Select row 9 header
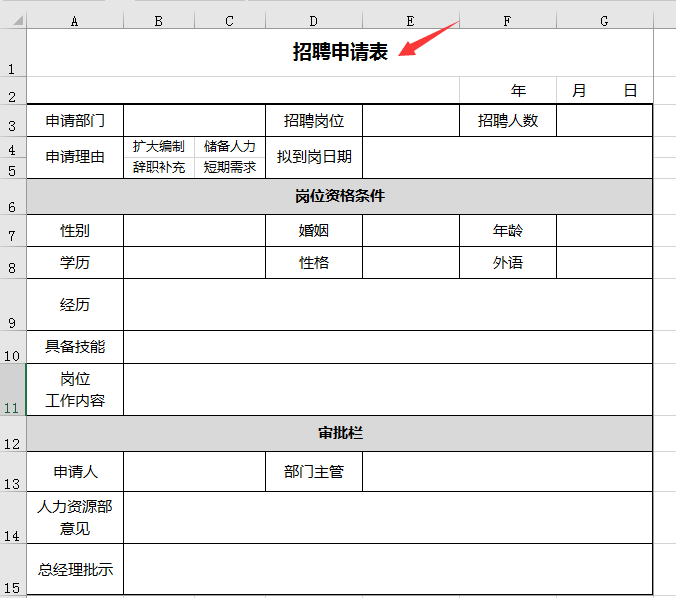 tap(13, 304)
